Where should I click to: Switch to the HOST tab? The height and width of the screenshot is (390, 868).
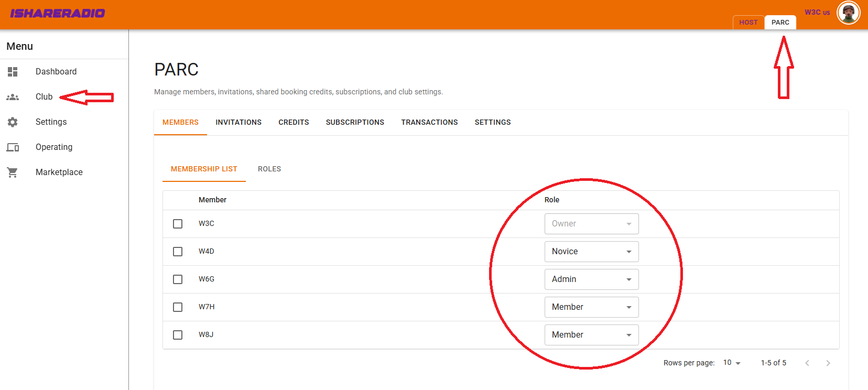748,23
